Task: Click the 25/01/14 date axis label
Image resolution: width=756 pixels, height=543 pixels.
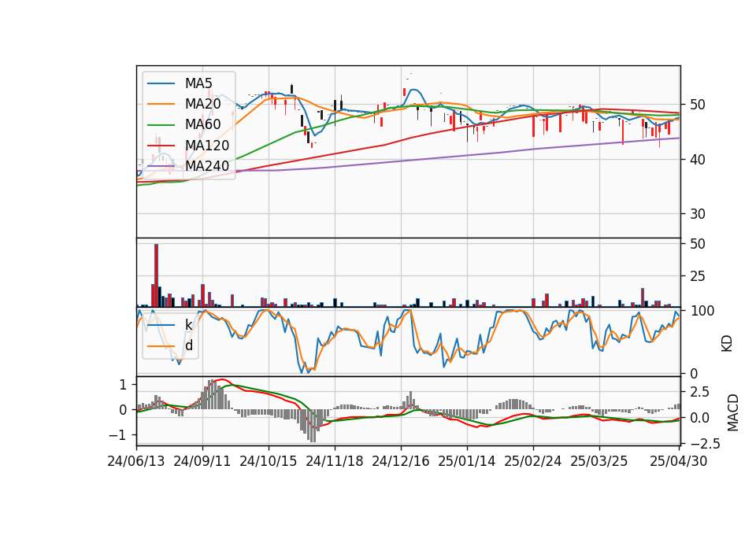Action: coord(467,461)
